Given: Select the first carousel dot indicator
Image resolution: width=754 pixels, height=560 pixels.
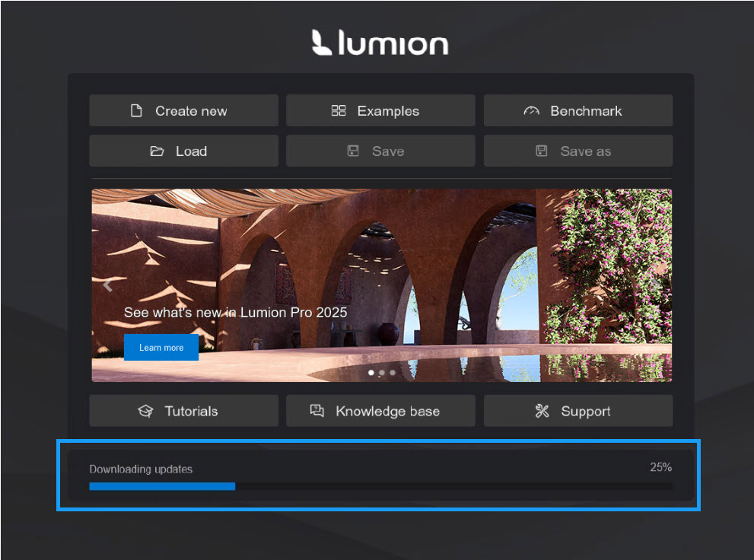Looking at the screenshot, I should click(x=371, y=373).
